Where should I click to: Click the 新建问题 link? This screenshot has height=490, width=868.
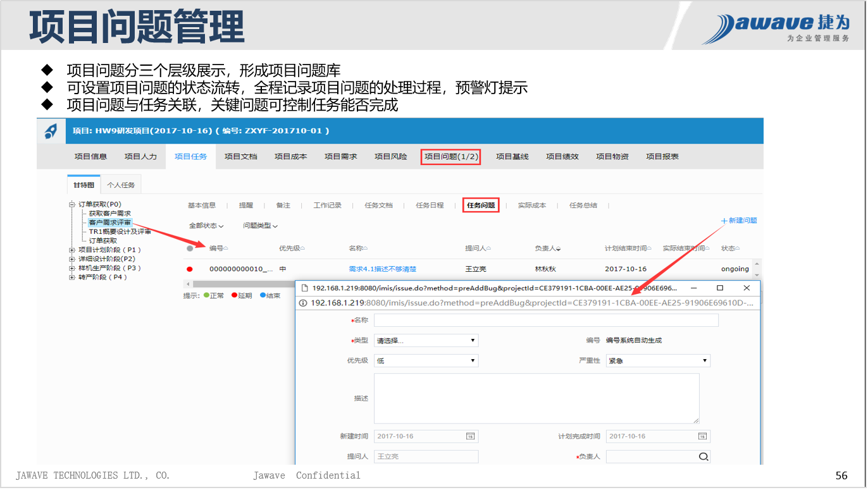(x=739, y=221)
